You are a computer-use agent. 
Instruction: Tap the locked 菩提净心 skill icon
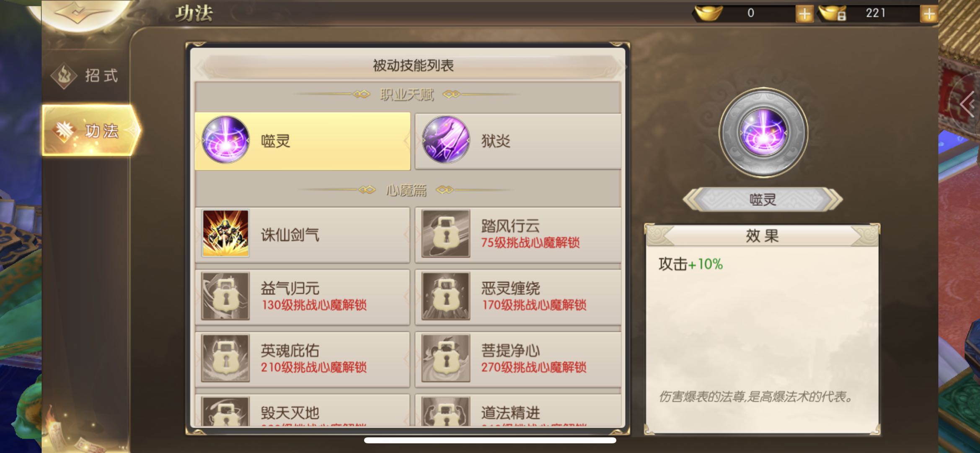pyautogui.click(x=445, y=358)
